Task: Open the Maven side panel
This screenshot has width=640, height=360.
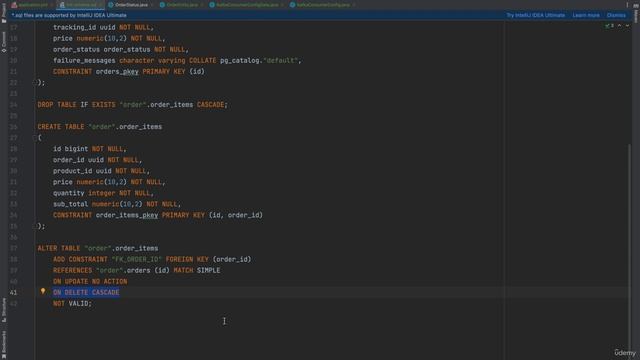Action: [x=636, y=13]
